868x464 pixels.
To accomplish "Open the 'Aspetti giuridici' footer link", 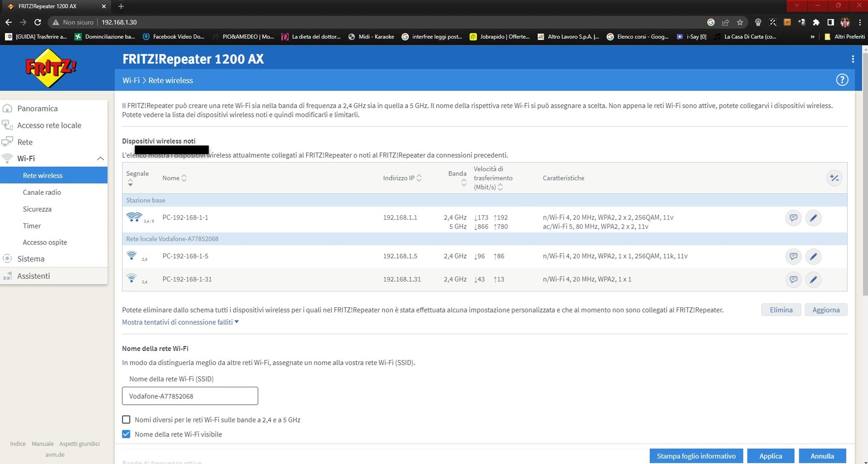I will click(x=79, y=444).
